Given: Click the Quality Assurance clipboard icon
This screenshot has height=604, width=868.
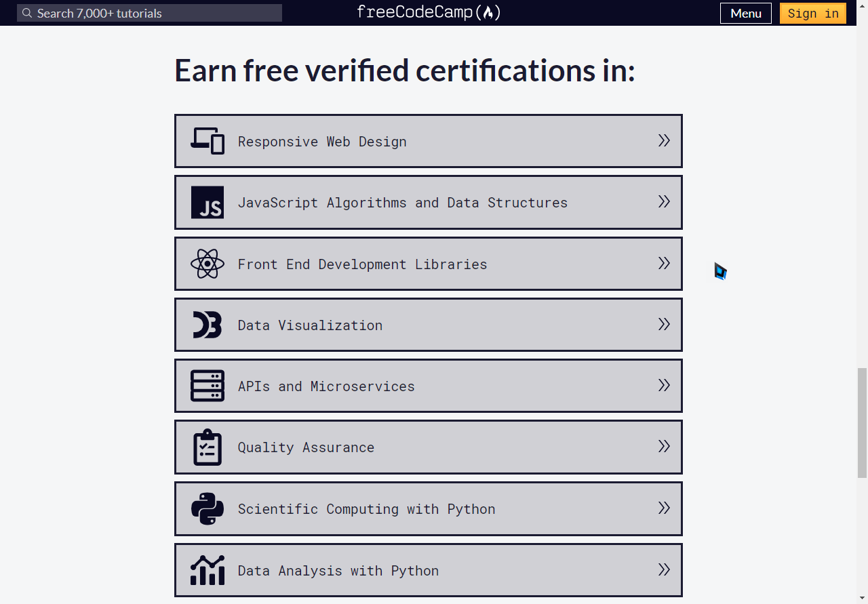Looking at the screenshot, I should click(x=208, y=447).
